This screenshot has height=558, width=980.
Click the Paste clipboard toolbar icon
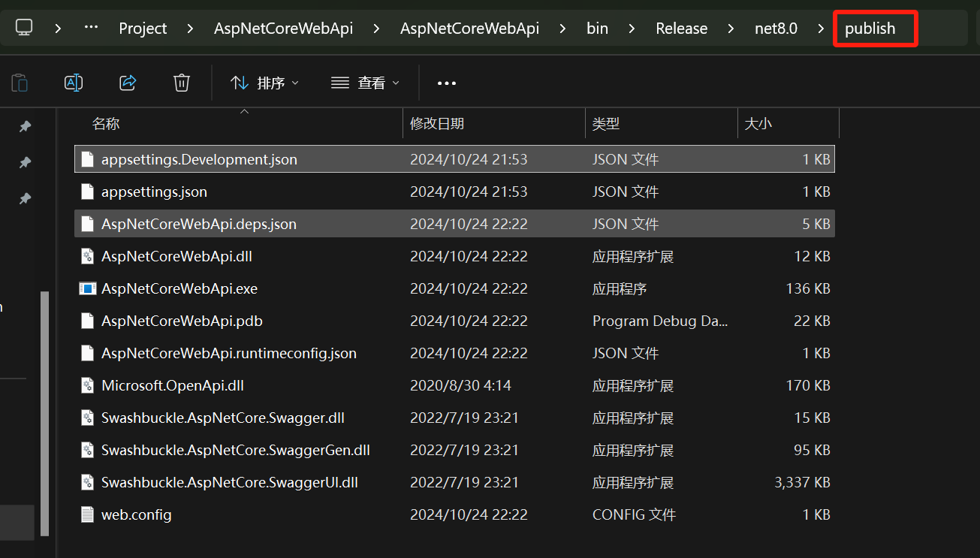pos(20,83)
